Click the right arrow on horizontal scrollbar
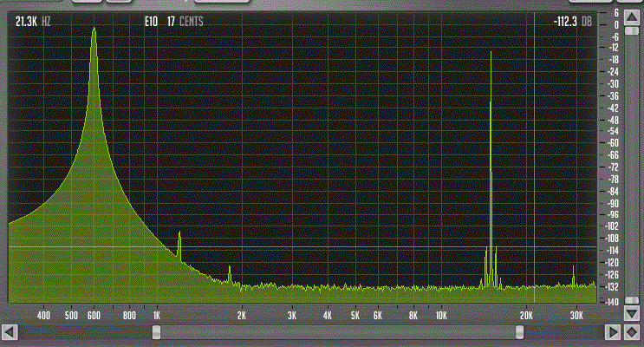This screenshot has width=644, height=347. click(613, 332)
